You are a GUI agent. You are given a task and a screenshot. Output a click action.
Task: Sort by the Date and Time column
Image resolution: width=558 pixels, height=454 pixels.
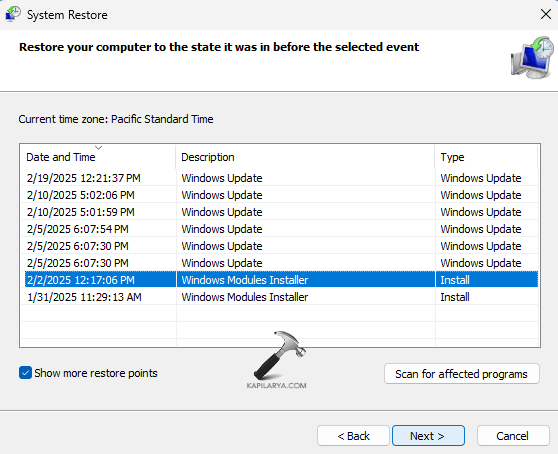click(x=98, y=157)
